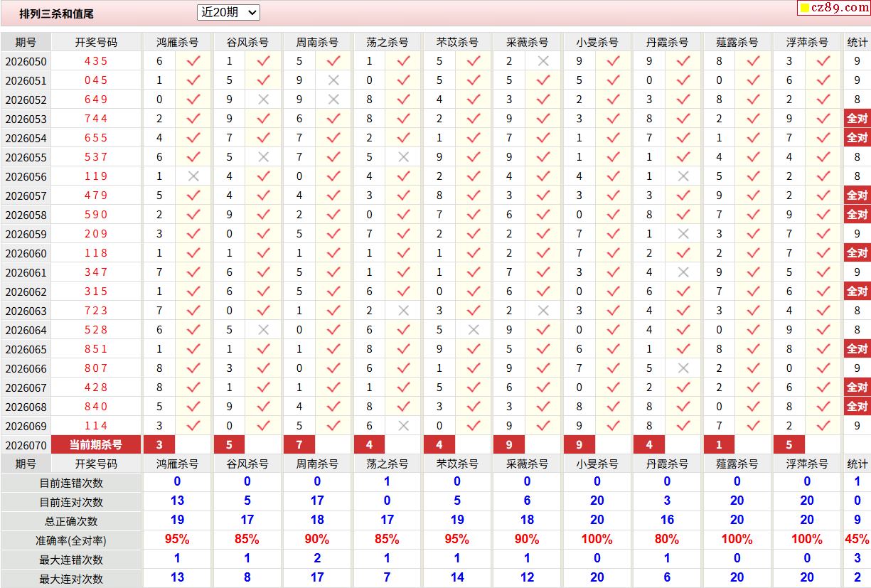Select the 丹霞杀号 header in the top row
This screenshot has height=588, width=871.
coord(668,42)
